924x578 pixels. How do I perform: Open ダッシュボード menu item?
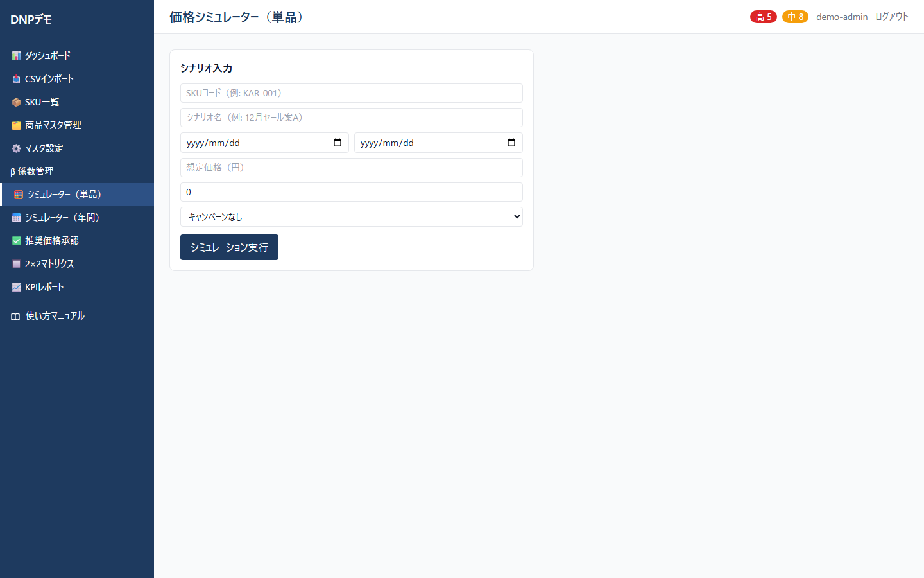pyautogui.click(x=77, y=56)
